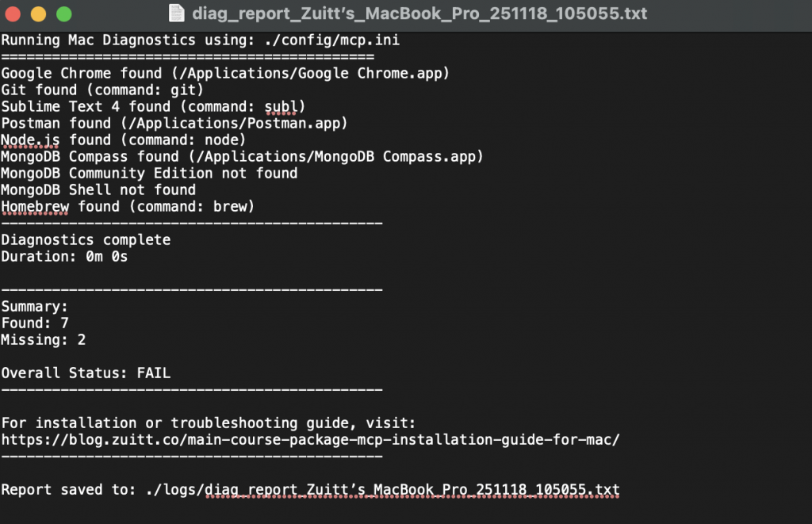Click the underlined word "Homebrew"
This screenshot has height=524, width=812.
35,206
